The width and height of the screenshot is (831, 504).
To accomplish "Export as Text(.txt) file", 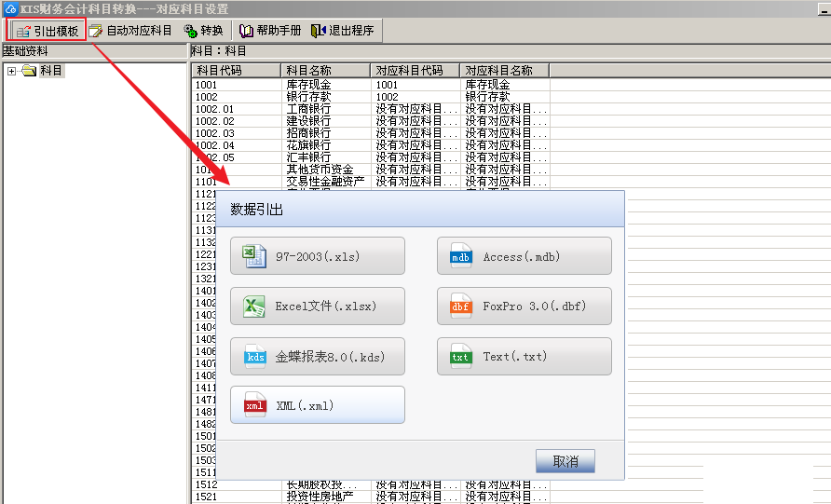I will click(x=524, y=356).
